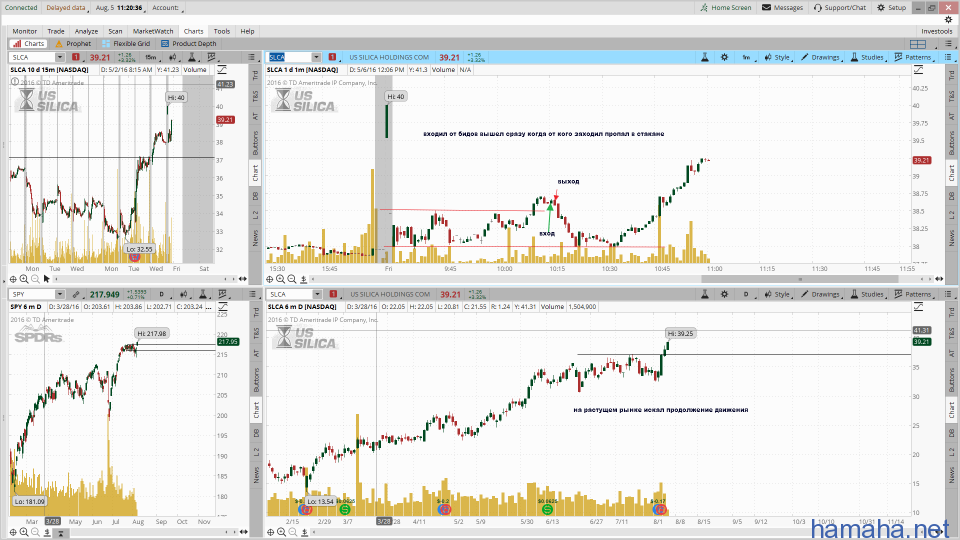The width and height of the screenshot is (960, 540).
Task: Open the Patterns menu in the top-right chart
Action: point(914,57)
